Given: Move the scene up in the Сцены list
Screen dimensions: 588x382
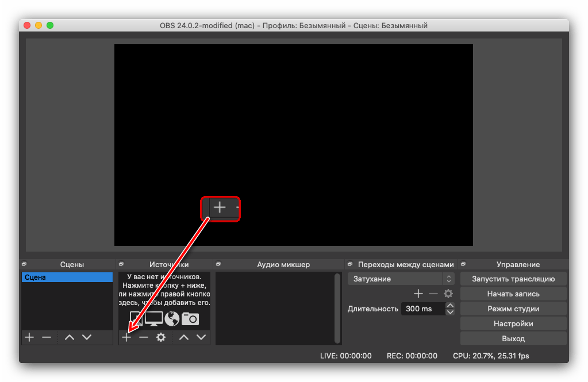Looking at the screenshot, I should click(70, 337).
